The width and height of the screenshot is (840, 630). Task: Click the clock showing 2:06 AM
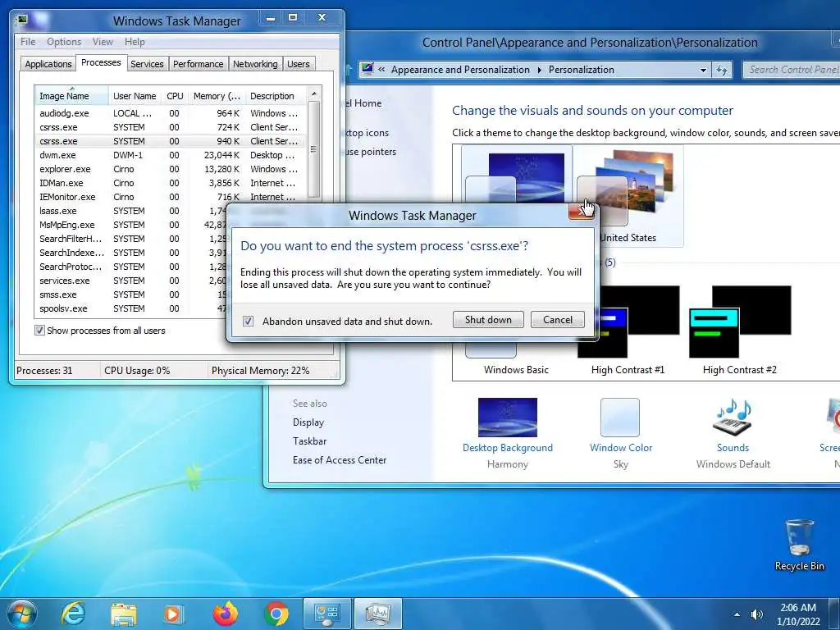click(797, 608)
